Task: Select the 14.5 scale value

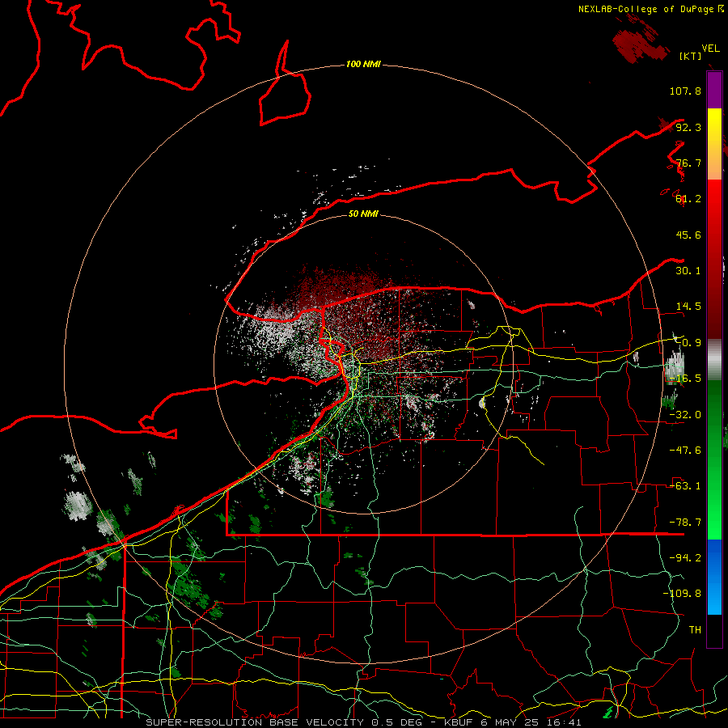Action: click(x=688, y=307)
